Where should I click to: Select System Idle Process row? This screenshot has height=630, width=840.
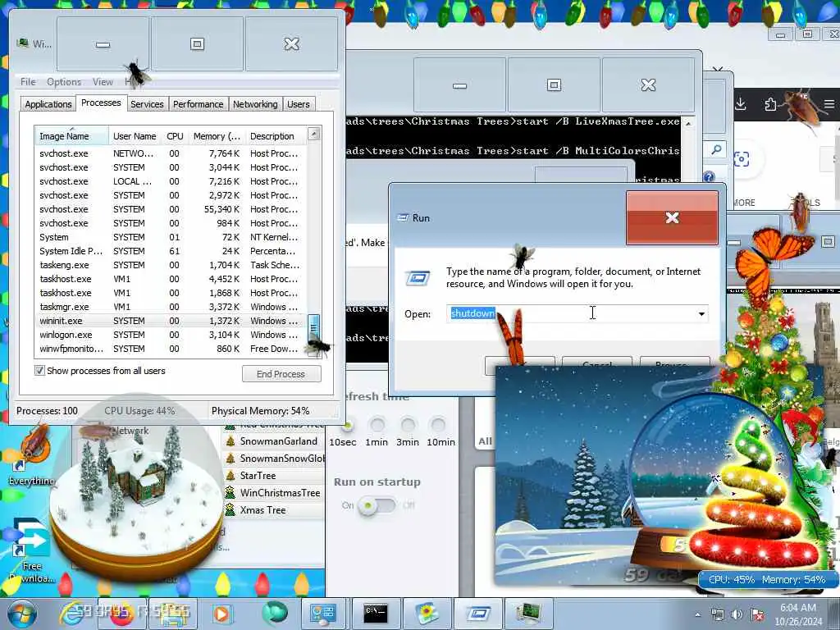click(171, 251)
